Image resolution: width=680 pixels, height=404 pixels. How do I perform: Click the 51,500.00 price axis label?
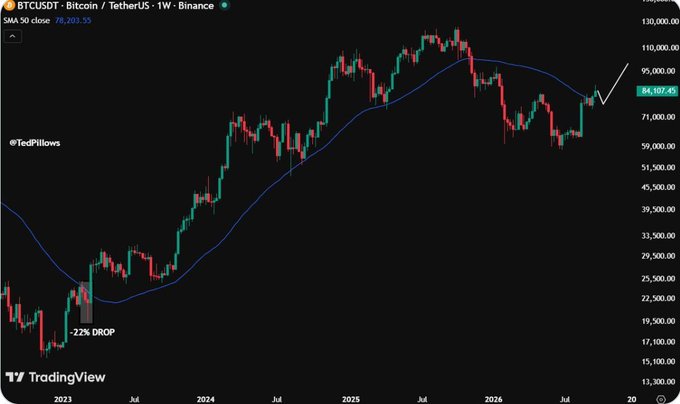point(660,167)
